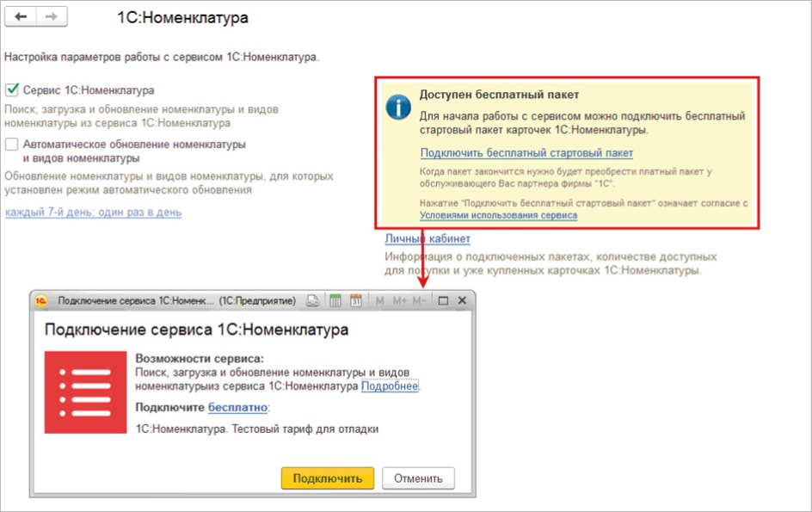812x512 pixels.
Task: Open the Личный кабинет link
Action: [x=428, y=238]
